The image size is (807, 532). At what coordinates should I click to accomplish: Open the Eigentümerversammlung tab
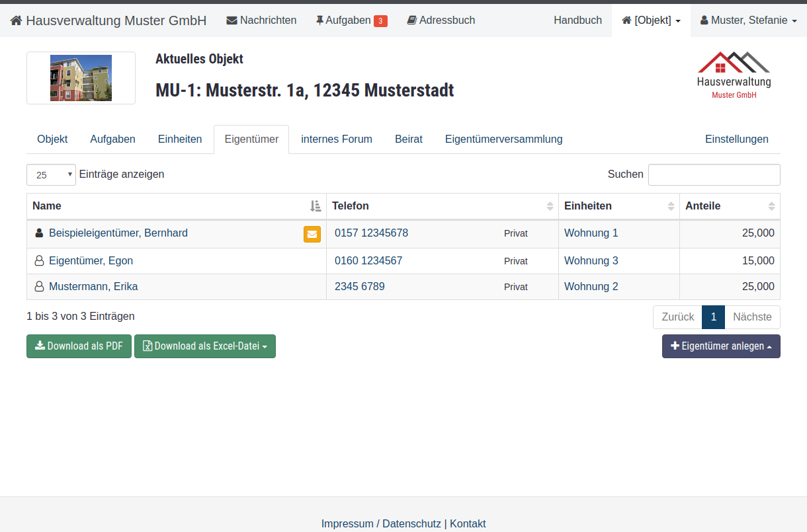(x=503, y=139)
